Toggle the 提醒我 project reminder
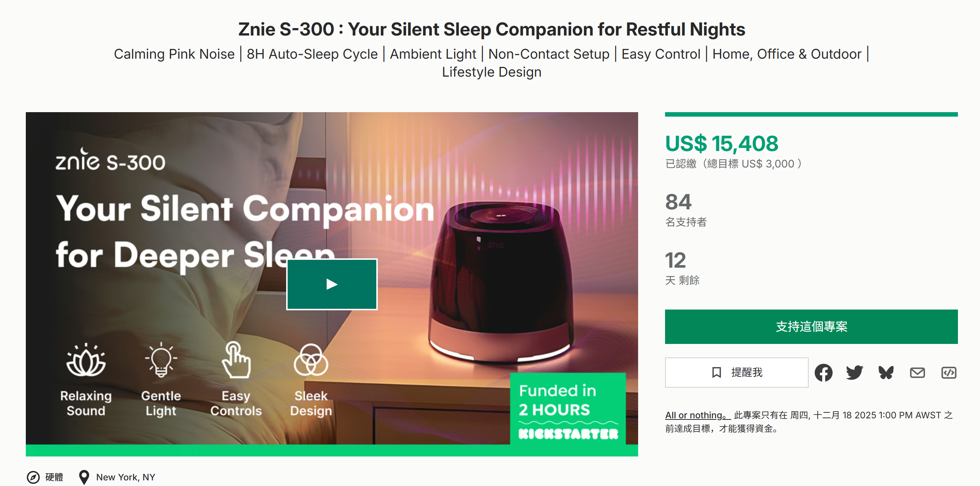The width and height of the screenshot is (980, 486). (736, 373)
